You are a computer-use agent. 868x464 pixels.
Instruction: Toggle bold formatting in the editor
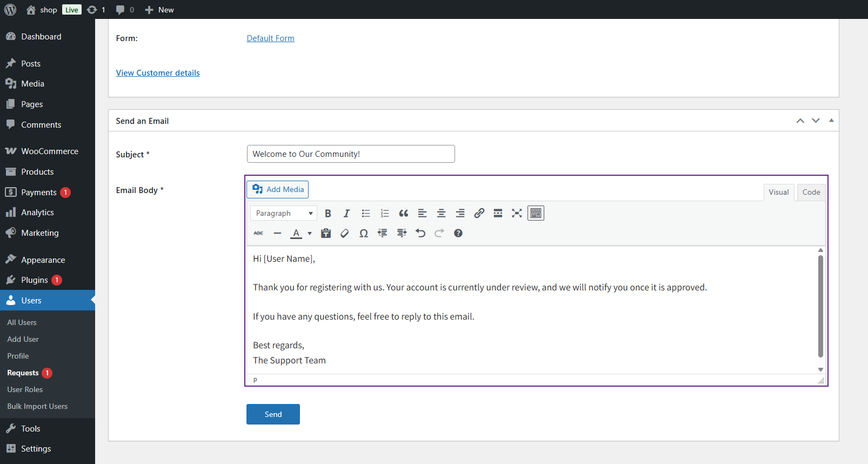[328, 214]
